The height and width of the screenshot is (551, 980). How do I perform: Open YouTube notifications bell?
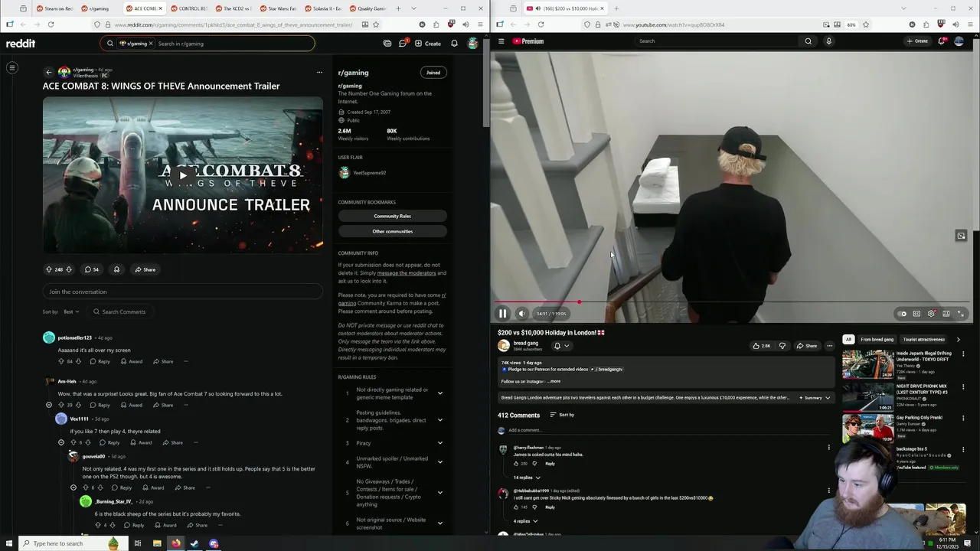(x=942, y=41)
